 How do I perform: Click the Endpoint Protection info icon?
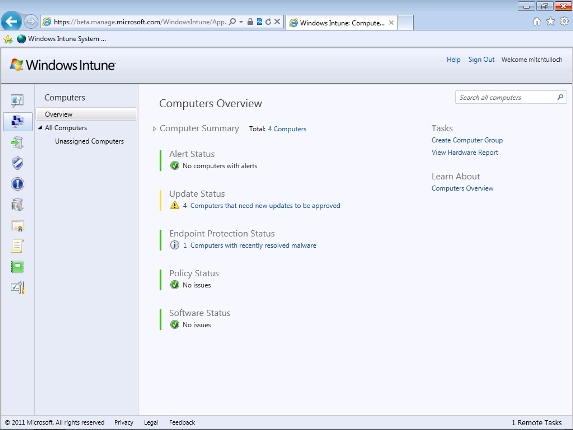[174, 245]
